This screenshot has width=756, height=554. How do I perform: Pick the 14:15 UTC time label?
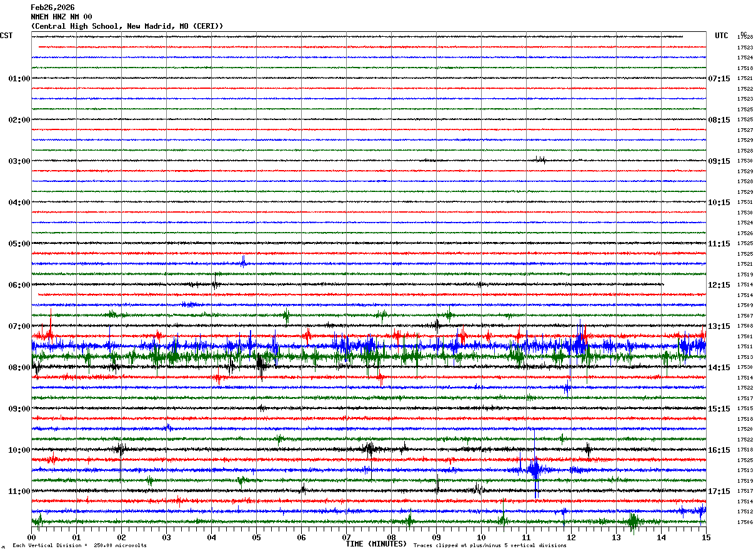pyautogui.click(x=719, y=368)
